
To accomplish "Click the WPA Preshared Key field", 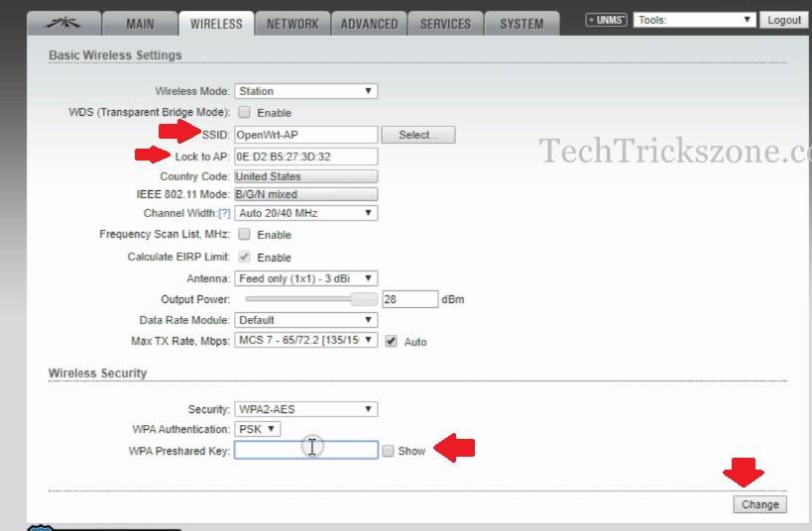I will click(x=305, y=451).
